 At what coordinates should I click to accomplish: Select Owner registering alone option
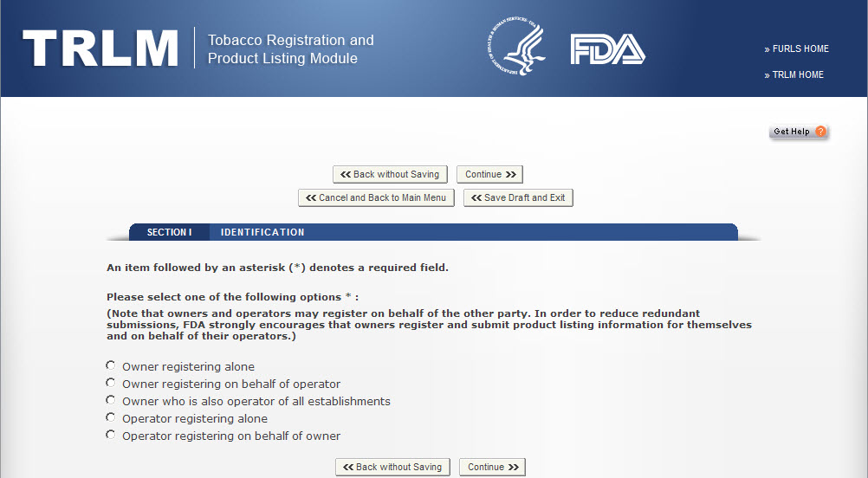pyautogui.click(x=111, y=365)
